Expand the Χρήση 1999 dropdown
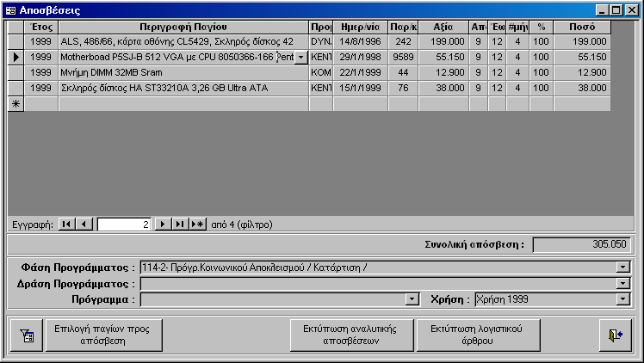The height and width of the screenshot is (363, 644). point(622,299)
